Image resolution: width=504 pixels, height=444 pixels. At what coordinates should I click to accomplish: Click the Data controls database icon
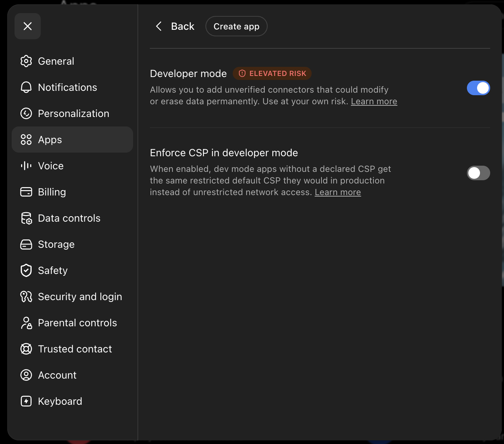click(x=26, y=218)
